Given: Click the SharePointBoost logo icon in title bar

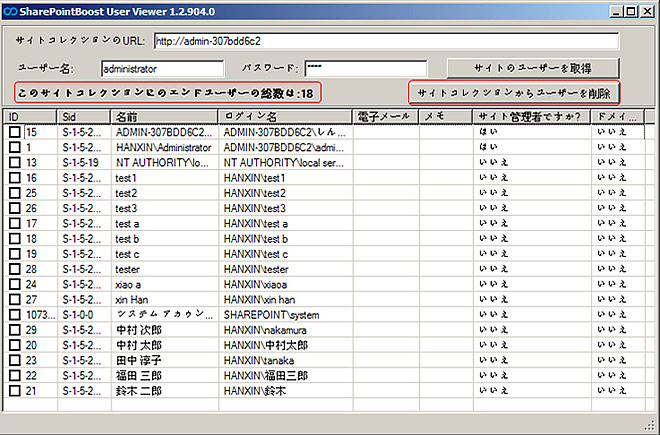Looking at the screenshot, I should (x=10, y=11).
